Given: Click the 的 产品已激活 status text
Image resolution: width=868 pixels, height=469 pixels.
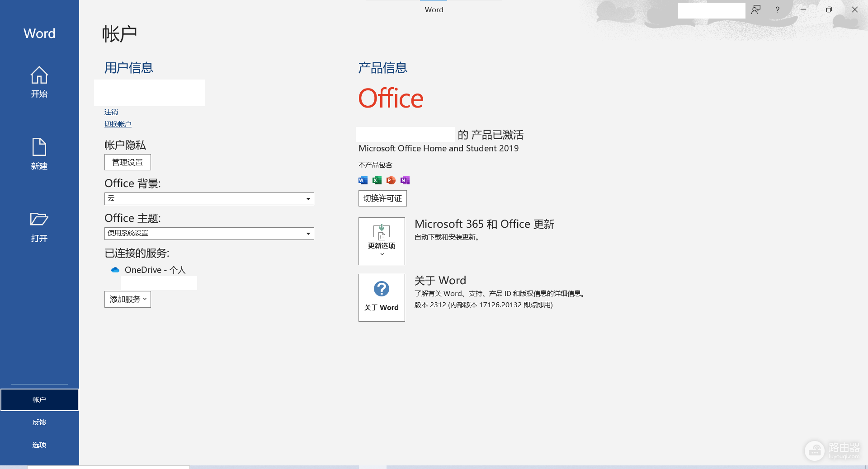Looking at the screenshot, I should 491,135.
